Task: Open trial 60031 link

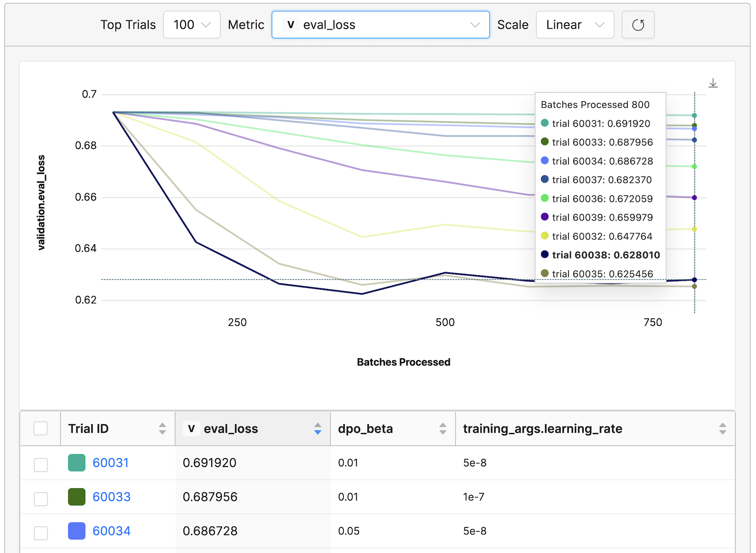Action: coord(111,463)
